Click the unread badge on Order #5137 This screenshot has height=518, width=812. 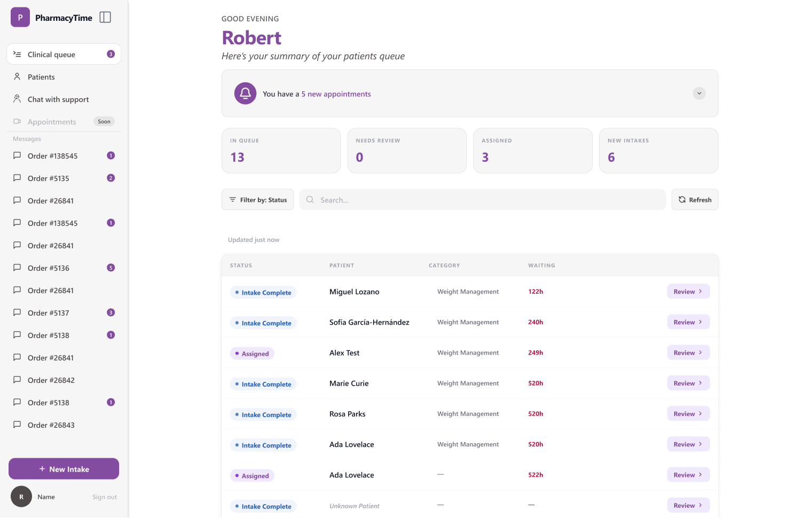tap(111, 312)
